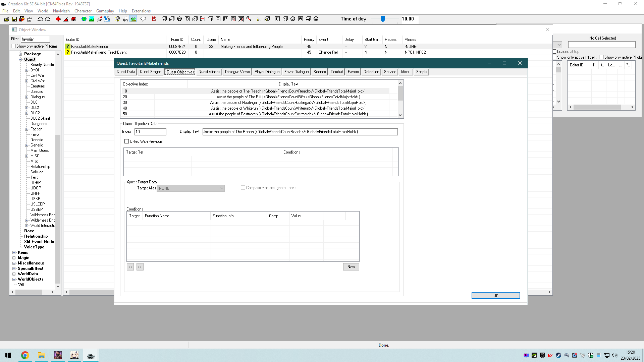Viewport: 644px width, 362px height.
Task: Toggle the lightbulb brighten lights icon
Action: tap(118, 19)
